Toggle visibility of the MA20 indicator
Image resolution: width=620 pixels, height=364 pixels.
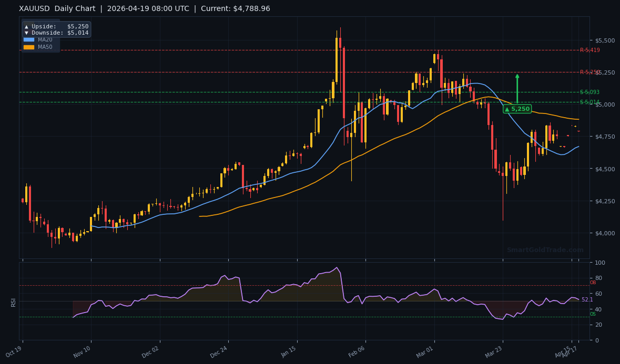click(x=45, y=39)
